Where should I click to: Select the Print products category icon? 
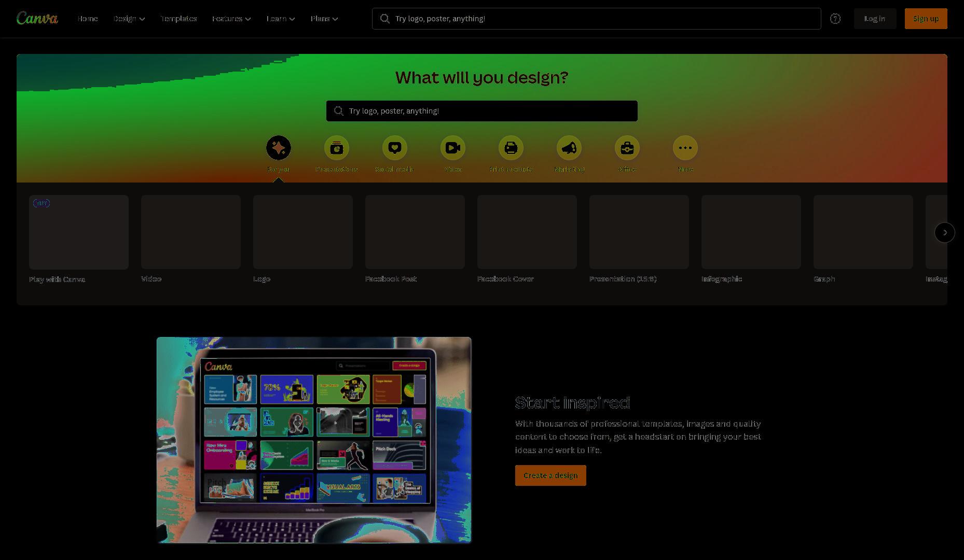click(x=511, y=148)
